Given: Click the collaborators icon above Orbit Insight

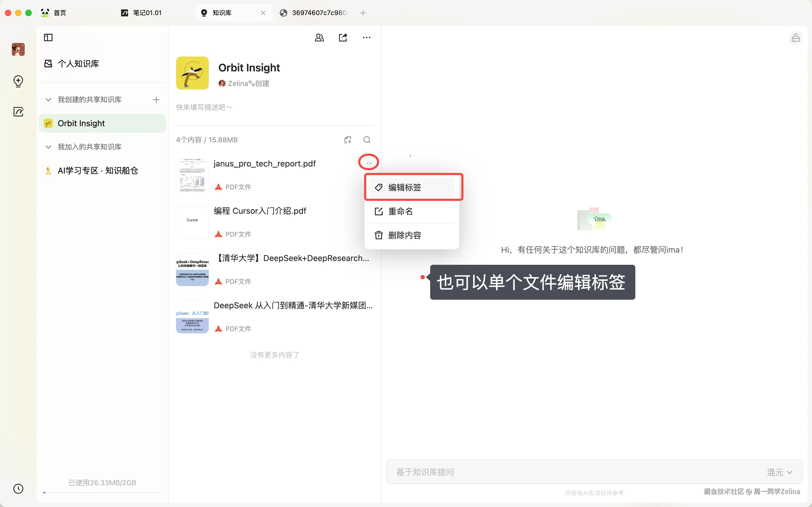Looking at the screenshot, I should (x=319, y=37).
